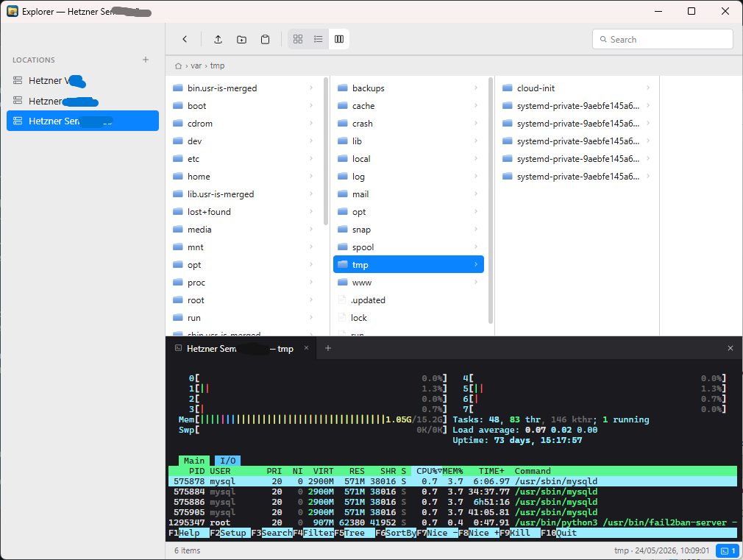743x560 pixels.
Task: Select the highlighted tmp folder
Action: tap(408, 265)
